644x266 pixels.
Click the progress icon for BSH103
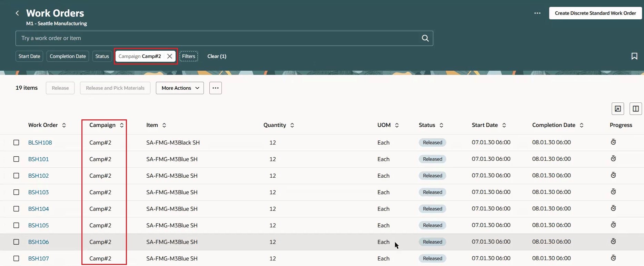coord(613,192)
